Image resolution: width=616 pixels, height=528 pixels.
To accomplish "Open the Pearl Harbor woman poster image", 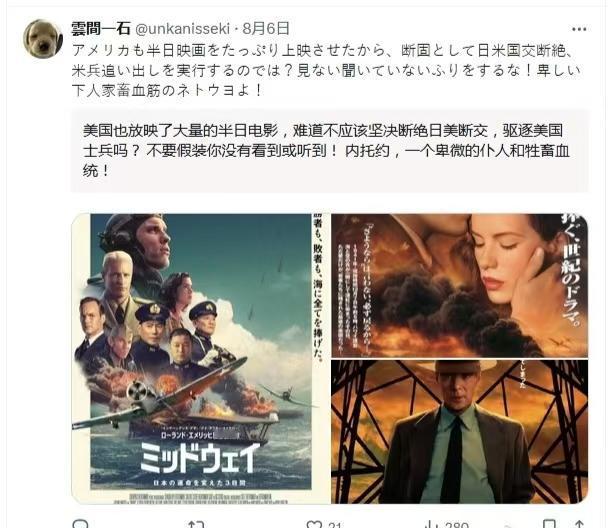I will click(460, 286).
